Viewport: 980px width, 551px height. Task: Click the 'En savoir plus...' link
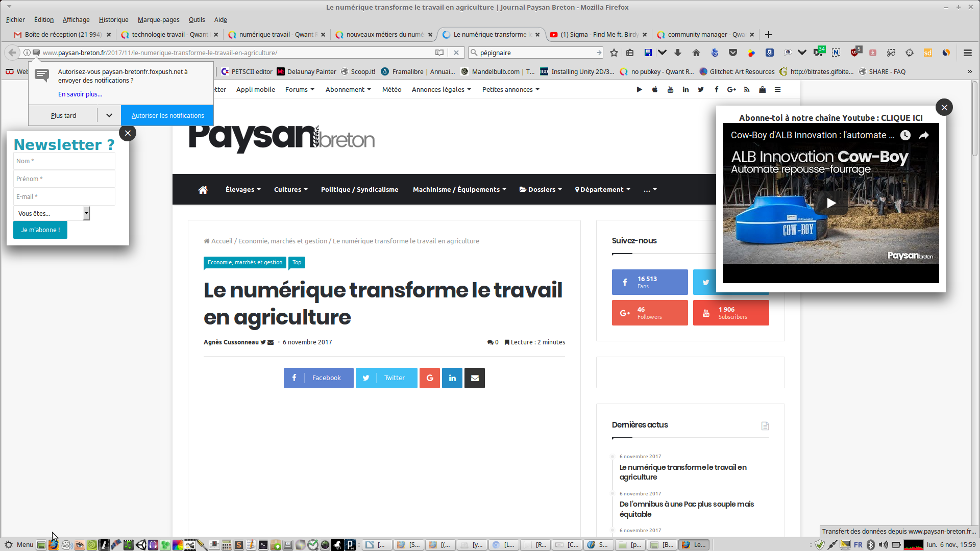[80, 94]
